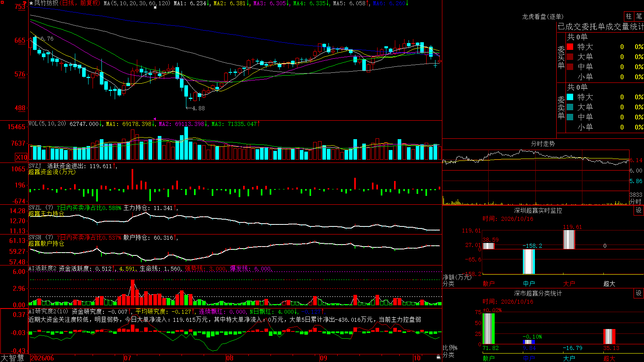Click the teal 大单 sell swatch

point(570,107)
